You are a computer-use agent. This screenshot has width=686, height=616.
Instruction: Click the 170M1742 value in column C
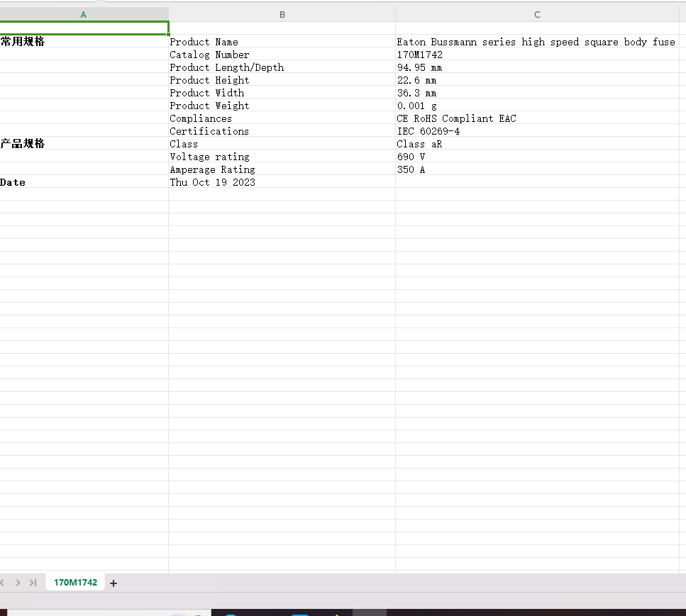click(537, 54)
